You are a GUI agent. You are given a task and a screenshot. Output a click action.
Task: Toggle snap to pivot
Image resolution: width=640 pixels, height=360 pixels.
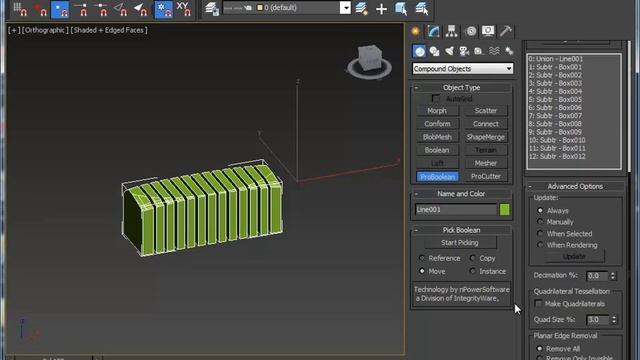click(x=40, y=9)
